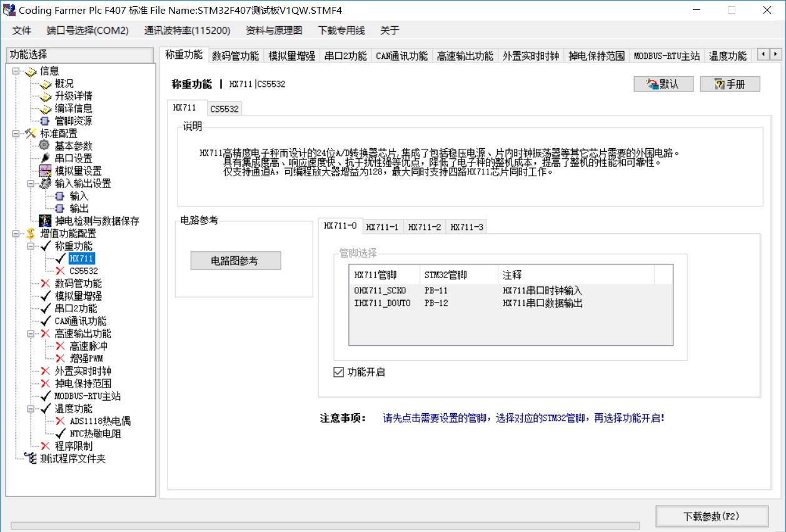The image size is (786, 532).
Task: Open the 文件 menu
Action: (22, 30)
